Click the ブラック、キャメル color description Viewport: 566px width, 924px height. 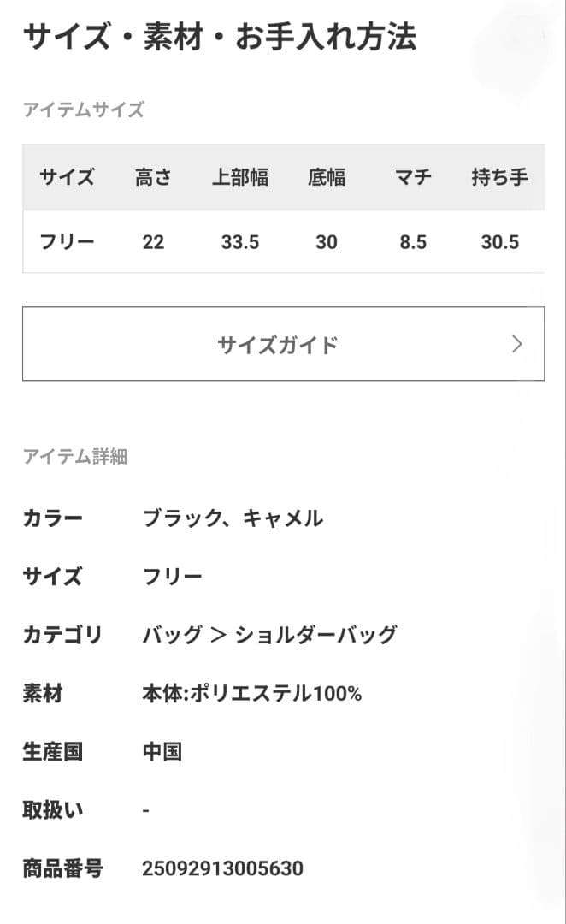pos(235,518)
